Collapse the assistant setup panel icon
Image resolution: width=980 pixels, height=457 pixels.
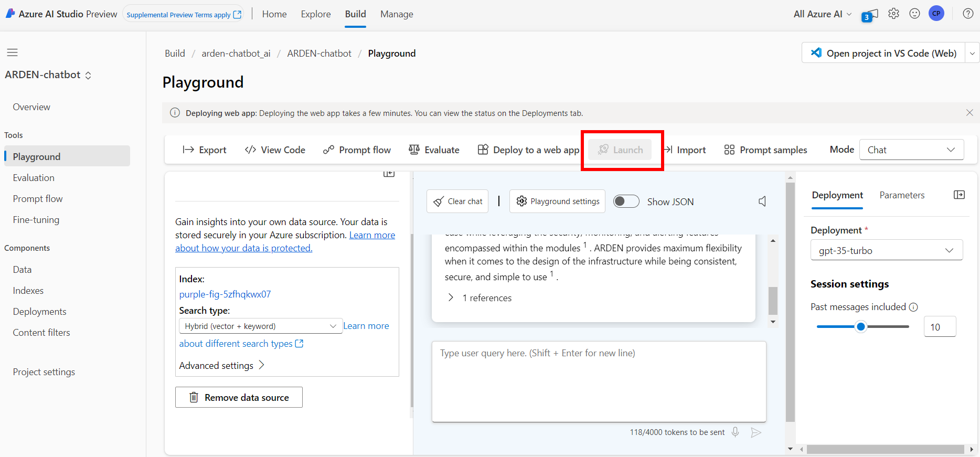pyautogui.click(x=389, y=174)
